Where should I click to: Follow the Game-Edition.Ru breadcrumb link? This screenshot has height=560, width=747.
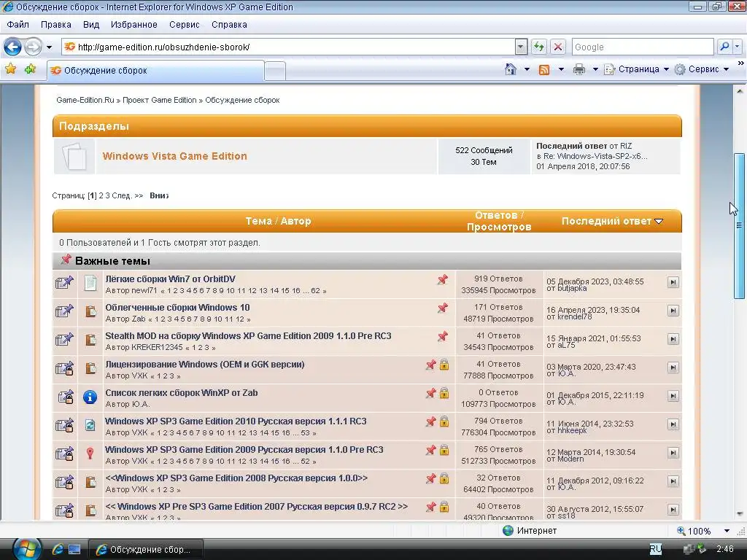[85, 100]
